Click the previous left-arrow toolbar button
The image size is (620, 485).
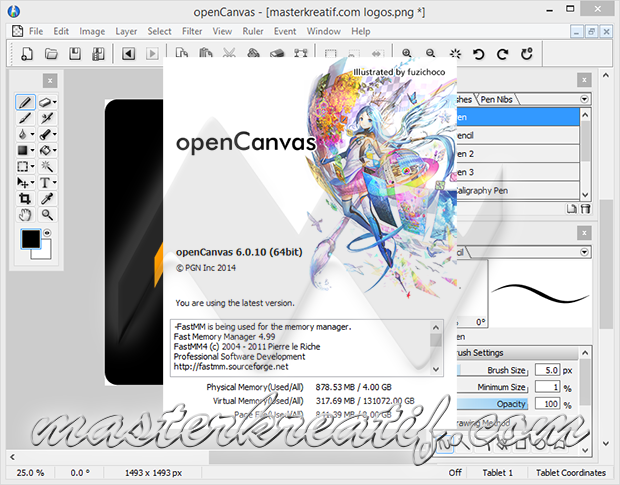pyautogui.click(x=129, y=53)
